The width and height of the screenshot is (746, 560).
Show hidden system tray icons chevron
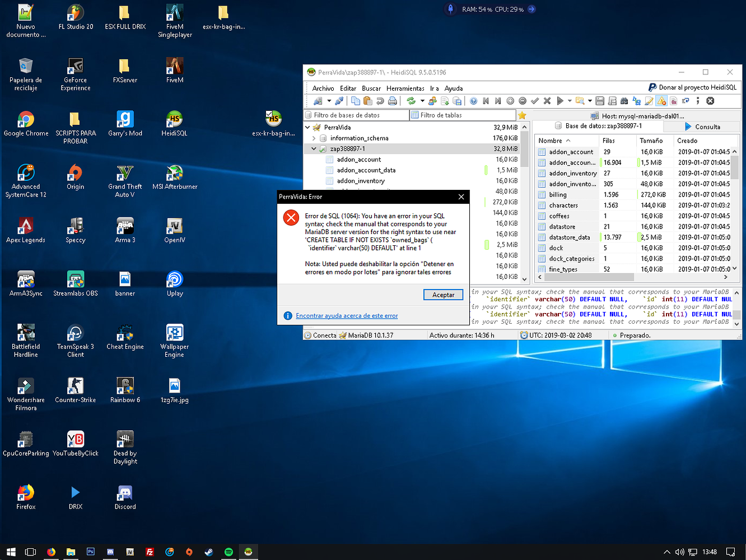click(666, 552)
